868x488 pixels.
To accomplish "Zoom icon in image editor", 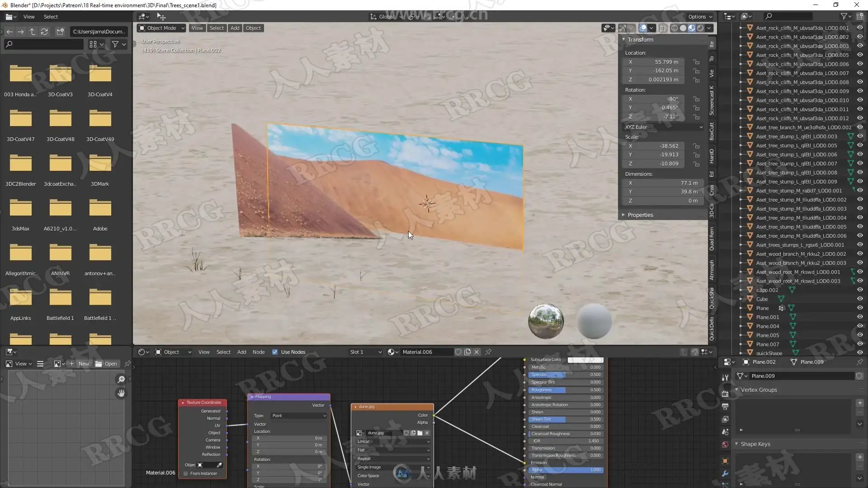I will [121, 380].
